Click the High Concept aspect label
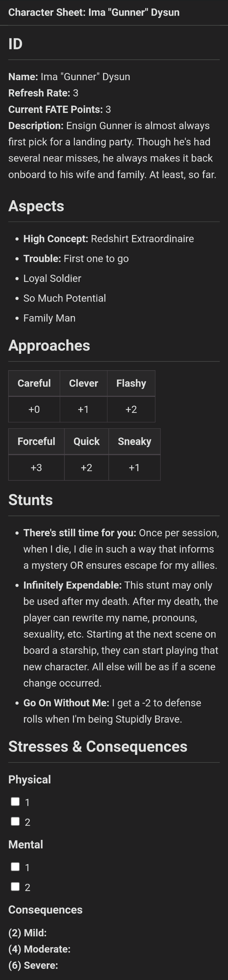The width and height of the screenshot is (228, 980). pos(56,239)
